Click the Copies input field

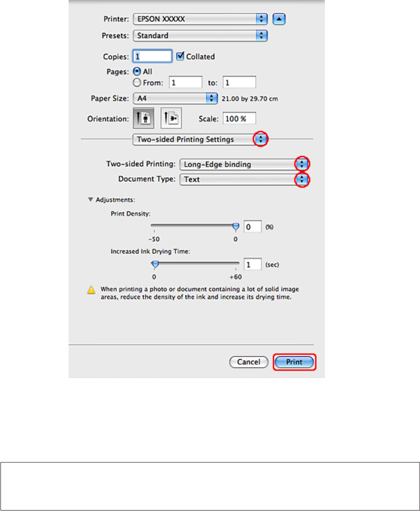(152, 56)
